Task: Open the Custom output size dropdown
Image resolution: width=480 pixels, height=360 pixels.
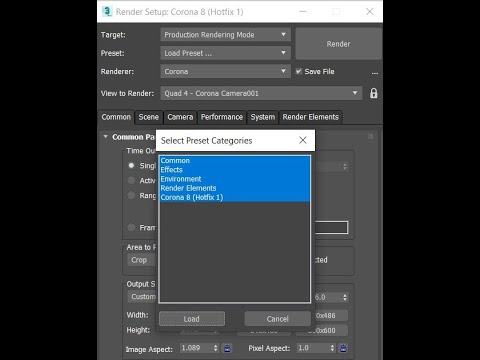Action: 141,296
